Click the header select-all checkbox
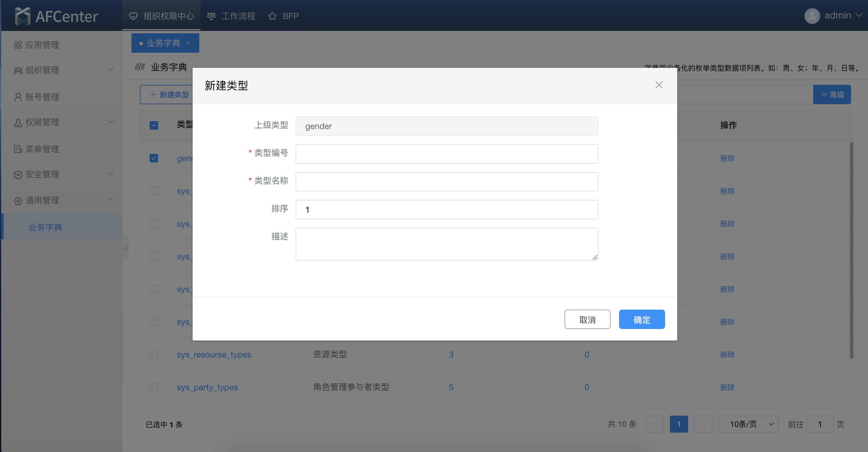This screenshot has height=452, width=868. (x=154, y=125)
